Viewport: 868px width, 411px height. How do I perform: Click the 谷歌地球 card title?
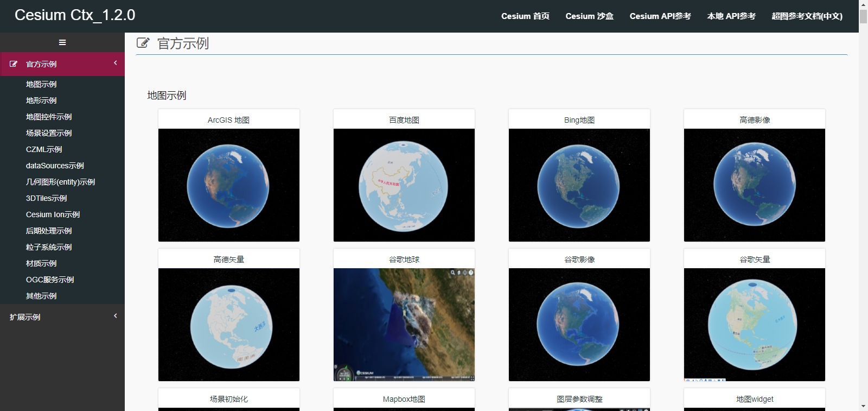404,260
